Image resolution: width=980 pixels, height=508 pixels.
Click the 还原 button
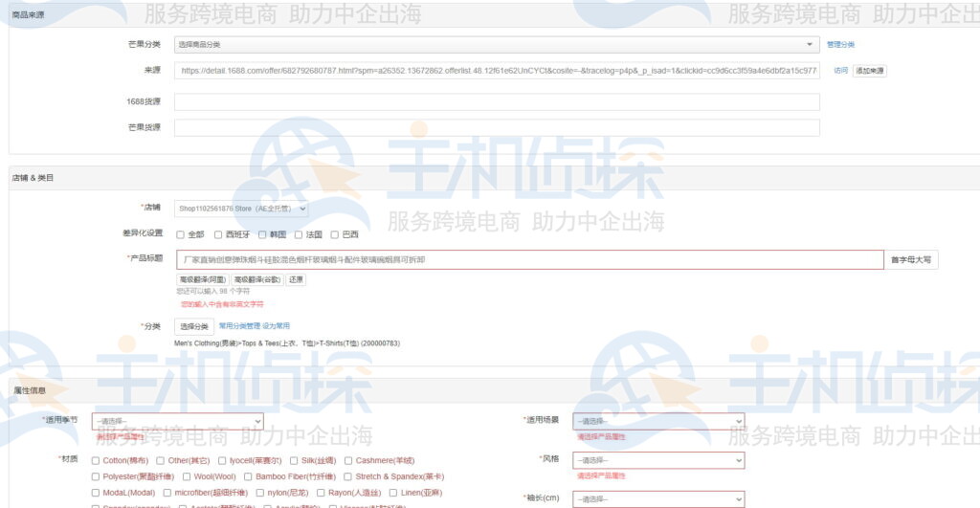pos(296,280)
